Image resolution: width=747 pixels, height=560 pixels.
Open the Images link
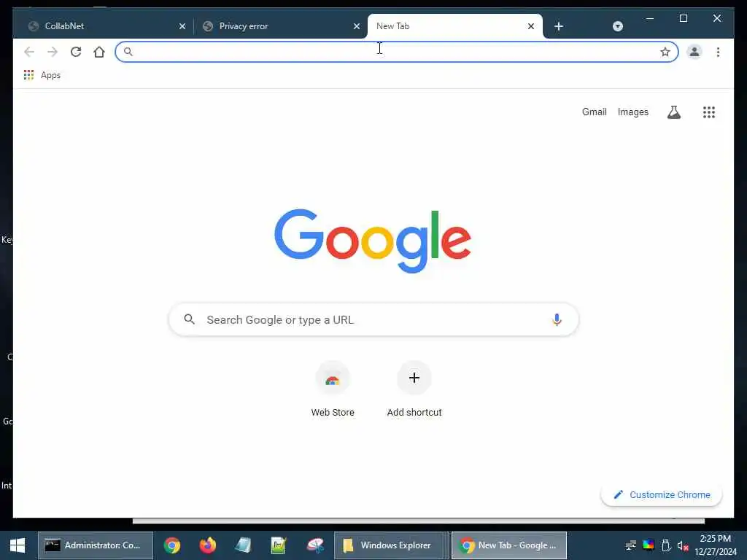click(x=632, y=112)
